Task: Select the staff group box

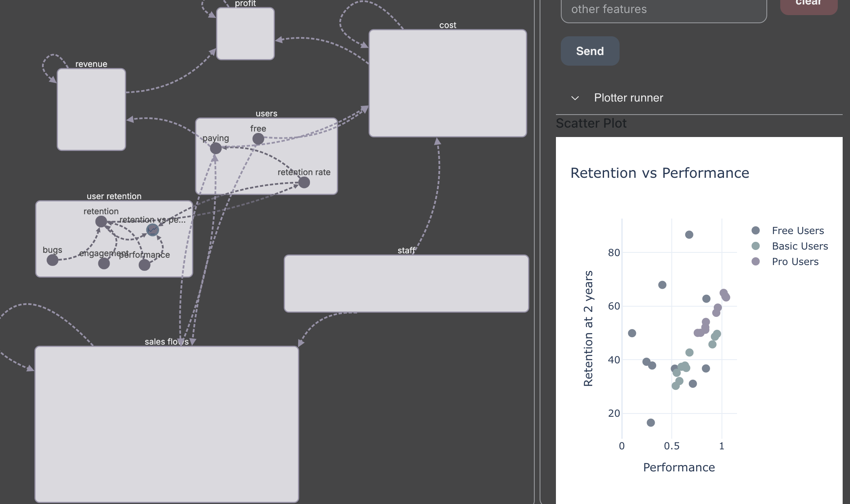Action: pyautogui.click(x=406, y=284)
